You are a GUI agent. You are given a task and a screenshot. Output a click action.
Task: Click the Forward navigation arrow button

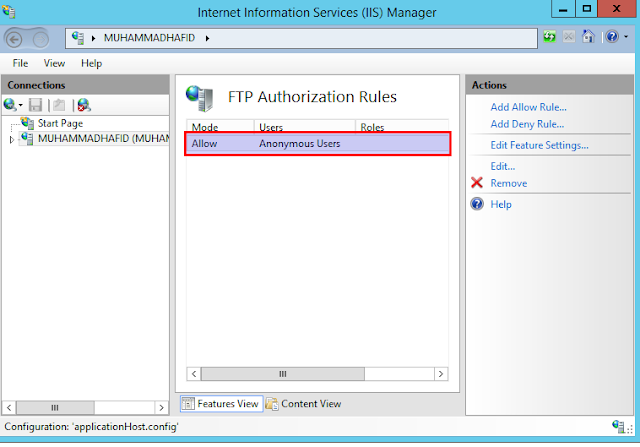pos(41,40)
